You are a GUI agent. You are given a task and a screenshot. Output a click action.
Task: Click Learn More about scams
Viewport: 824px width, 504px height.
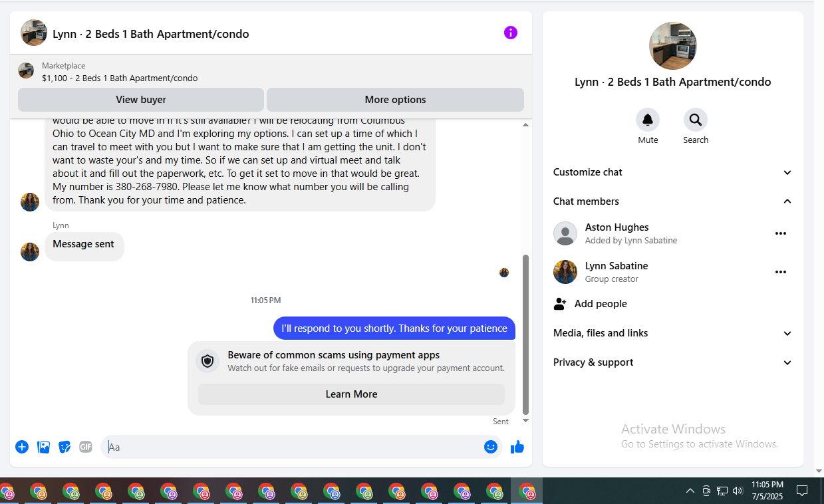pos(351,394)
